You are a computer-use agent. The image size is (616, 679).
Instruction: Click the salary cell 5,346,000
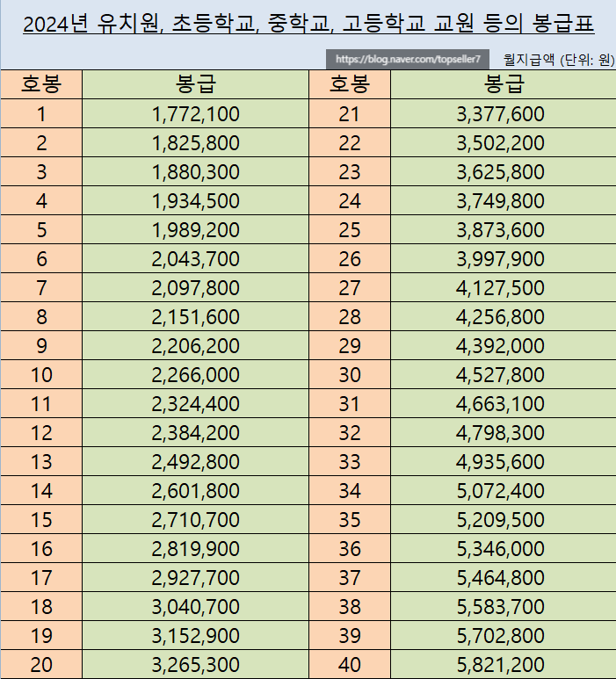click(504, 549)
